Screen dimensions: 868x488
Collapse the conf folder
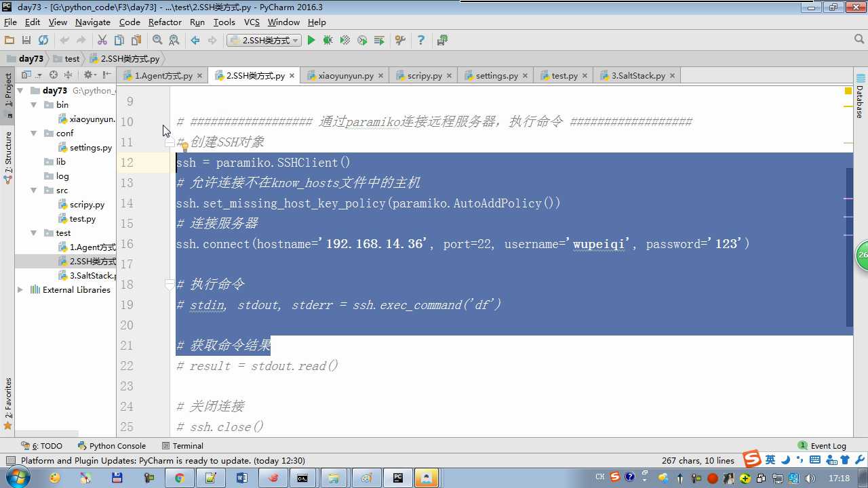(x=34, y=134)
